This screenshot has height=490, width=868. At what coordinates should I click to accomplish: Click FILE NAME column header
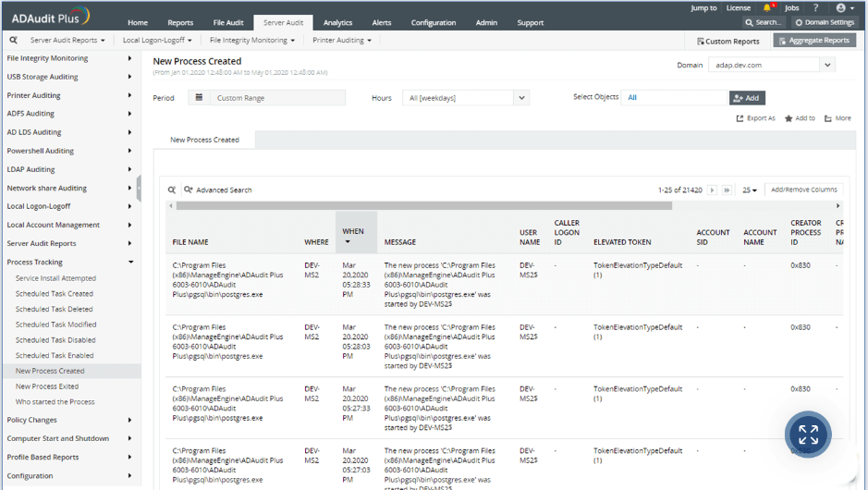190,242
